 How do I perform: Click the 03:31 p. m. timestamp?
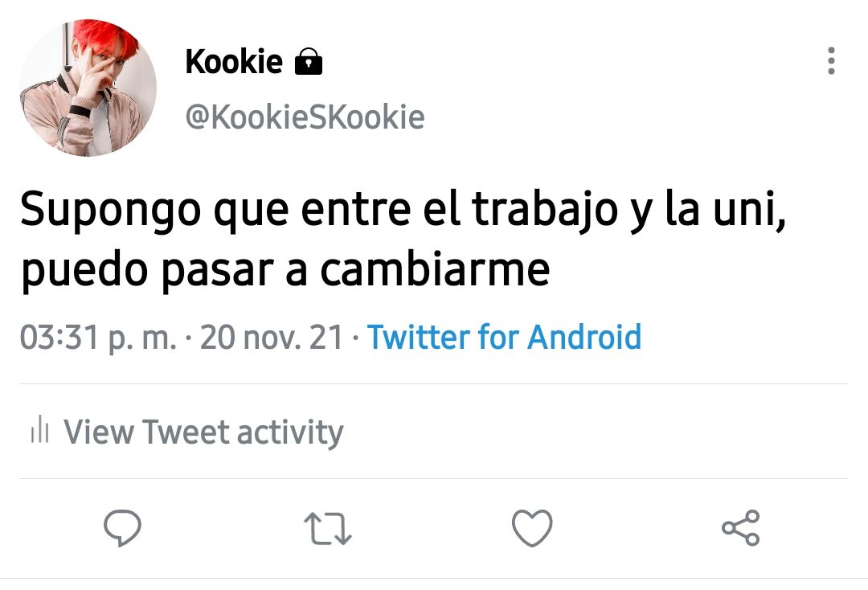[98, 338]
